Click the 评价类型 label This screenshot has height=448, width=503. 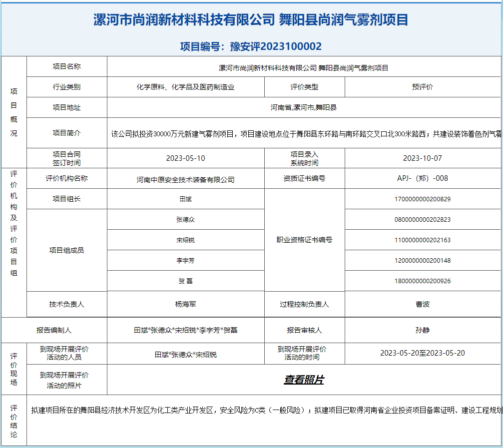point(304,87)
